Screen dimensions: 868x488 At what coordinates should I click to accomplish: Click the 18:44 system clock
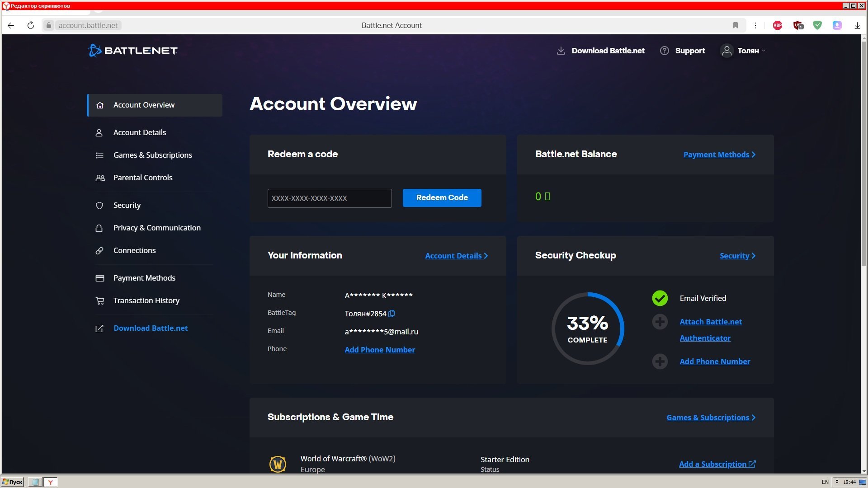point(849,482)
